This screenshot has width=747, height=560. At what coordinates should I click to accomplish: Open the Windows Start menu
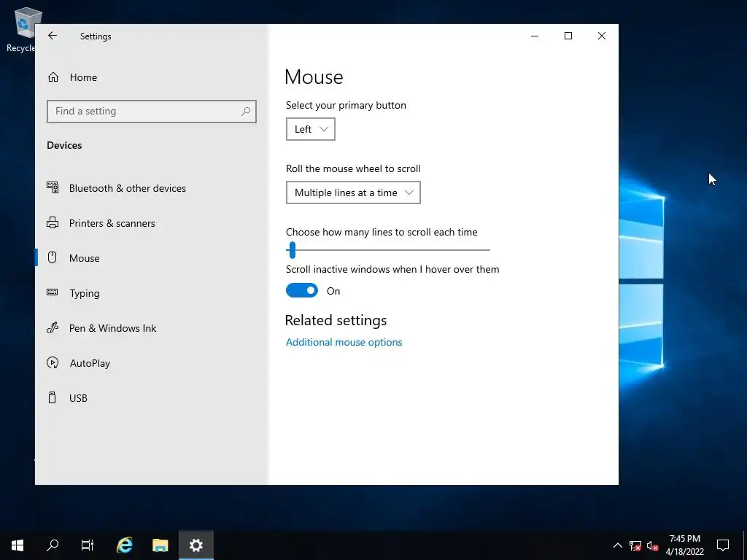(x=18, y=545)
